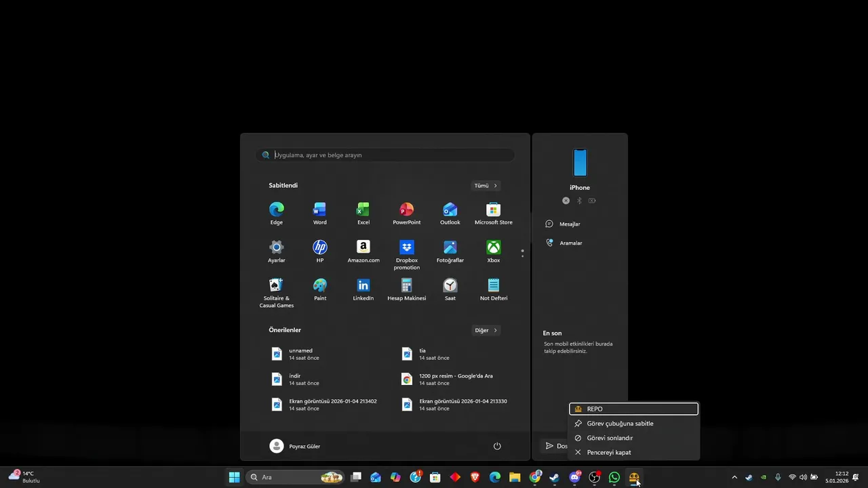Open the Dropbox promotion tile
Viewport: 868px width, 488px height.
coord(407,255)
